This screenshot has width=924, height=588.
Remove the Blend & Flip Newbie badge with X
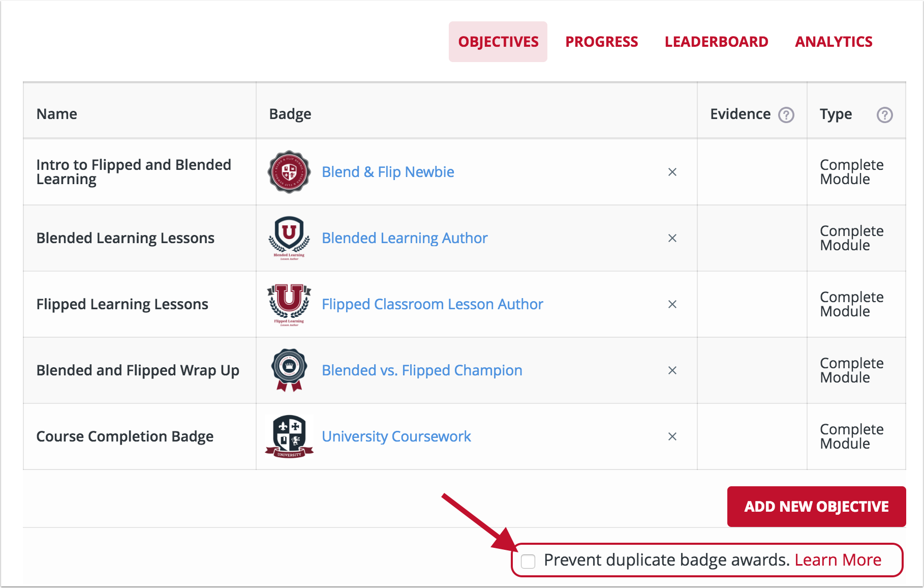tap(672, 172)
